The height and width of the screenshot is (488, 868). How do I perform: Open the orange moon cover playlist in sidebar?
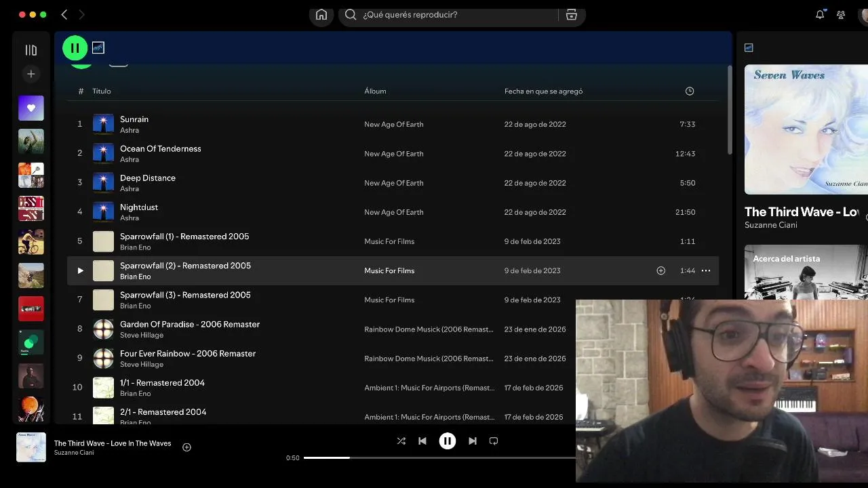pyautogui.click(x=31, y=409)
